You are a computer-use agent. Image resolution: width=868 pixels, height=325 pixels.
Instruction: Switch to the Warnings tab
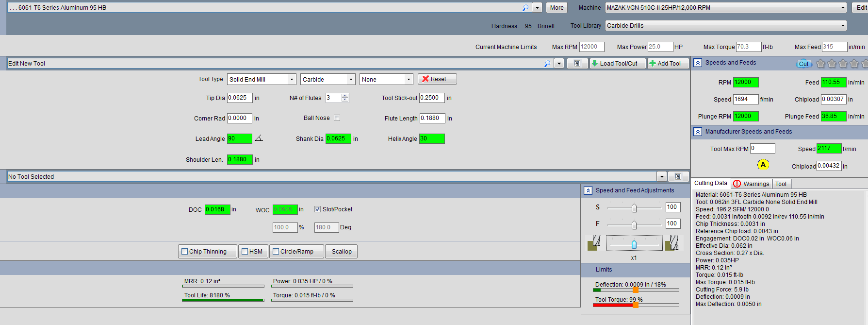(751, 184)
